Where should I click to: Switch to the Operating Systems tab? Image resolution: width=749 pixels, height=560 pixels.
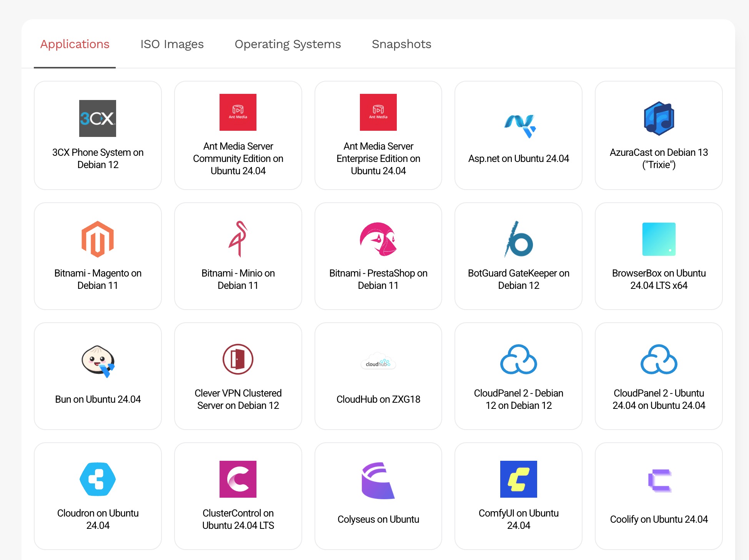pos(288,44)
